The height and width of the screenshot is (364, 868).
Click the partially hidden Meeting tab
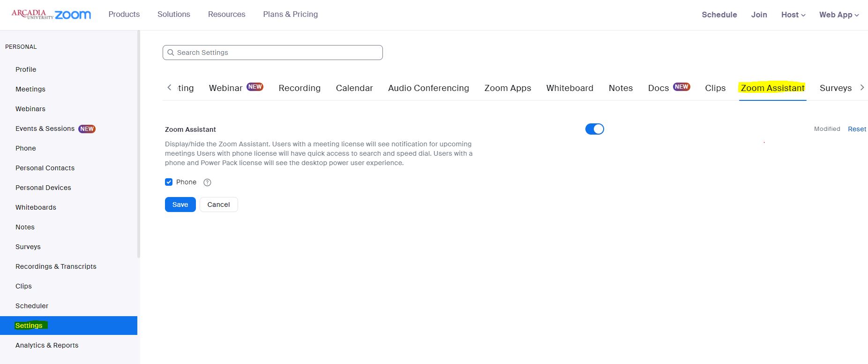tap(186, 88)
